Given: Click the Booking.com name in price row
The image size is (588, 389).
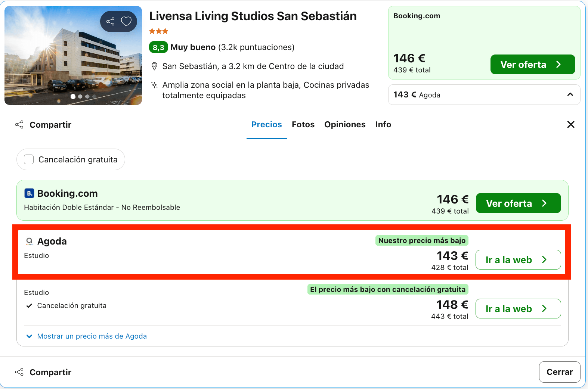Looking at the screenshot, I should point(67,193).
